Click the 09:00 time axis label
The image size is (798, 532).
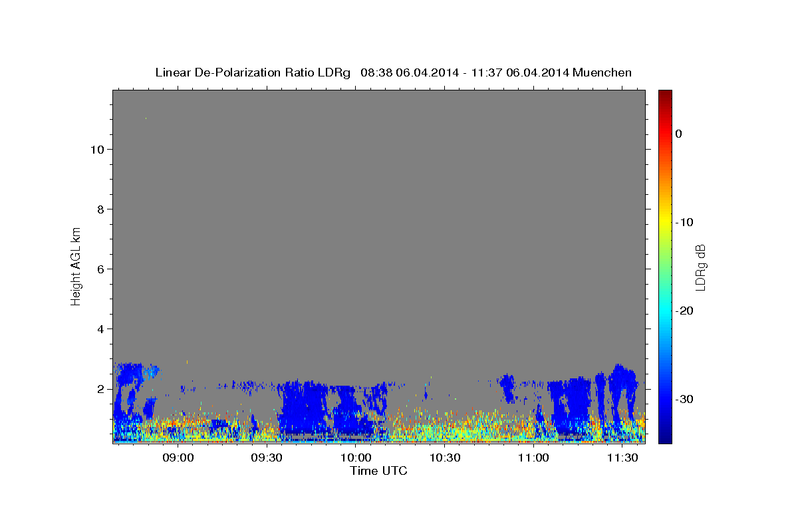tap(179, 458)
